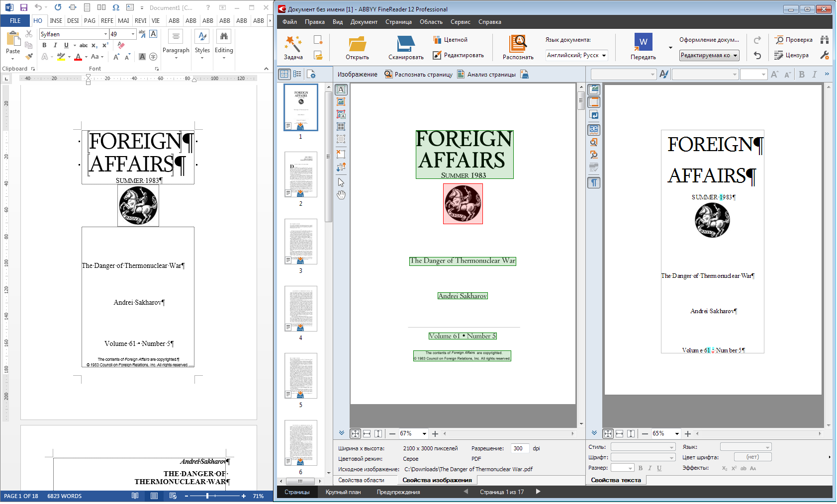Select the Проверка verification tool
The image size is (837, 504).
(793, 40)
